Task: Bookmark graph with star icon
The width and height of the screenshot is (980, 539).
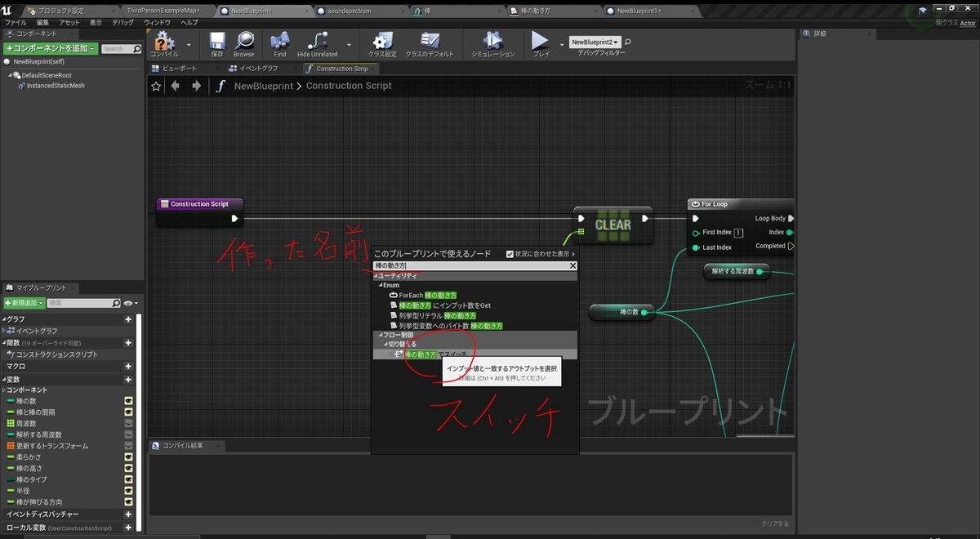Action: tap(156, 86)
